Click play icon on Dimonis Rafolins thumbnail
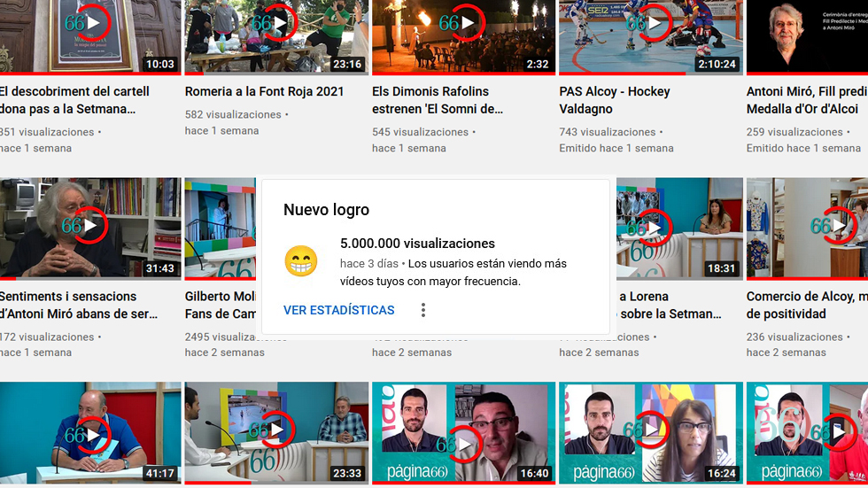 (467, 23)
